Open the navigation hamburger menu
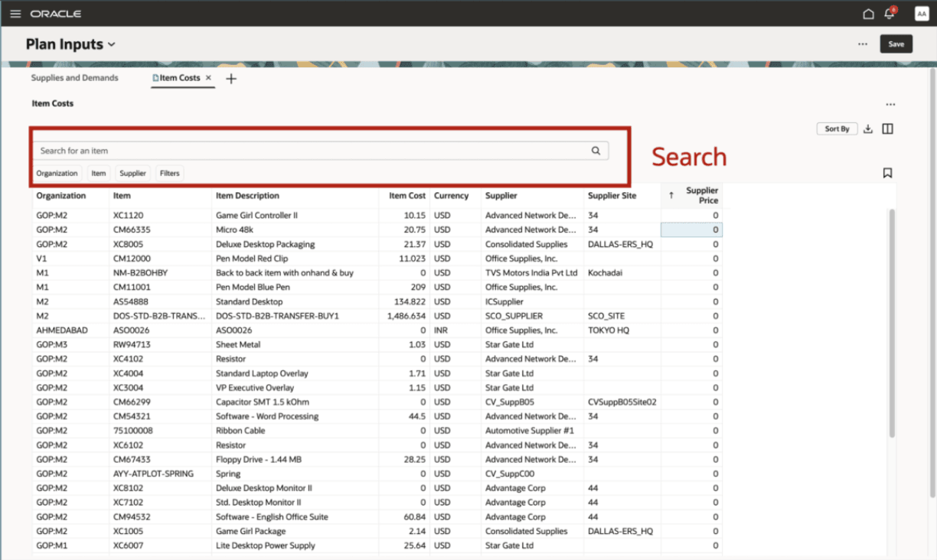Image resolution: width=937 pixels, height=560 pixels. pyautogui.click(x=15, y=13)
